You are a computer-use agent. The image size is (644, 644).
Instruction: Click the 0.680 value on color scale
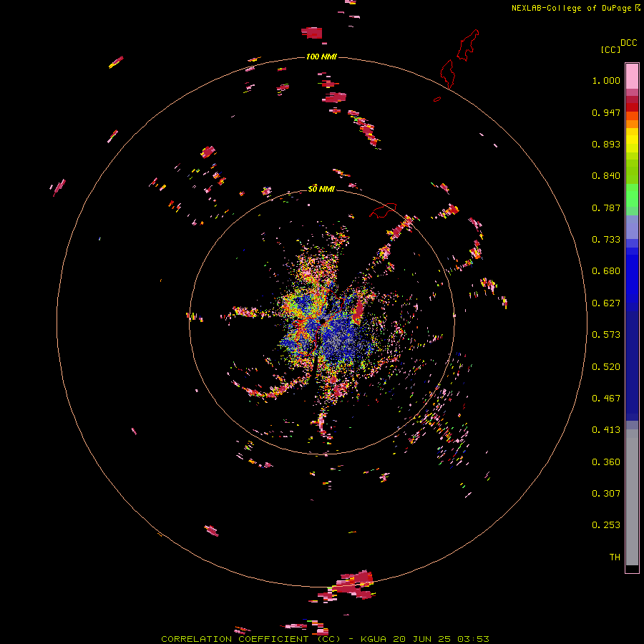coord(606,271)
